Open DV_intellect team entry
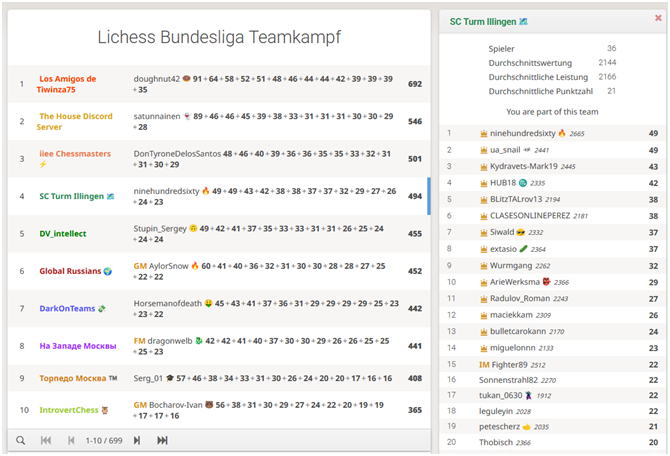Viewport: 670px width, 456px height. click(x=66, y=234)
